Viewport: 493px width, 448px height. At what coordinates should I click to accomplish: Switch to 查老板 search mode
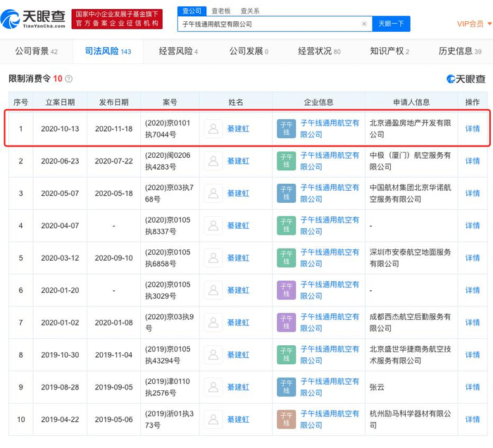point(222,11)
